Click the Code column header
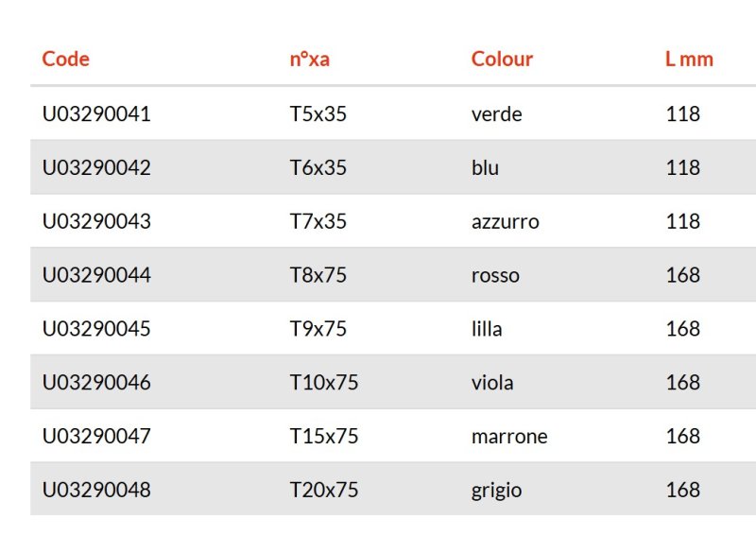The height and width of the screenshot is (553, 756). (x=65, y=59)
